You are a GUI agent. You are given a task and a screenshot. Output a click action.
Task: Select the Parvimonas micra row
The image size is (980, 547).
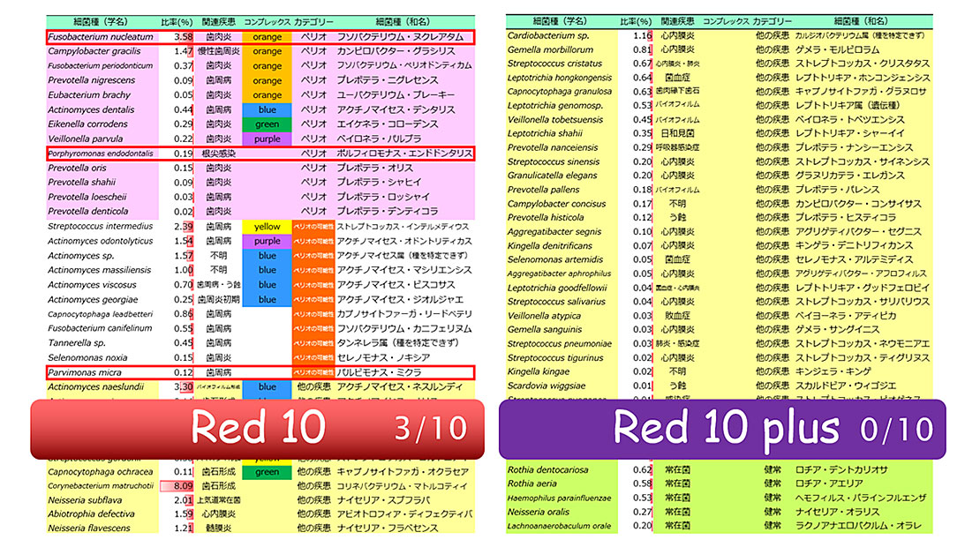click(260, 372)
